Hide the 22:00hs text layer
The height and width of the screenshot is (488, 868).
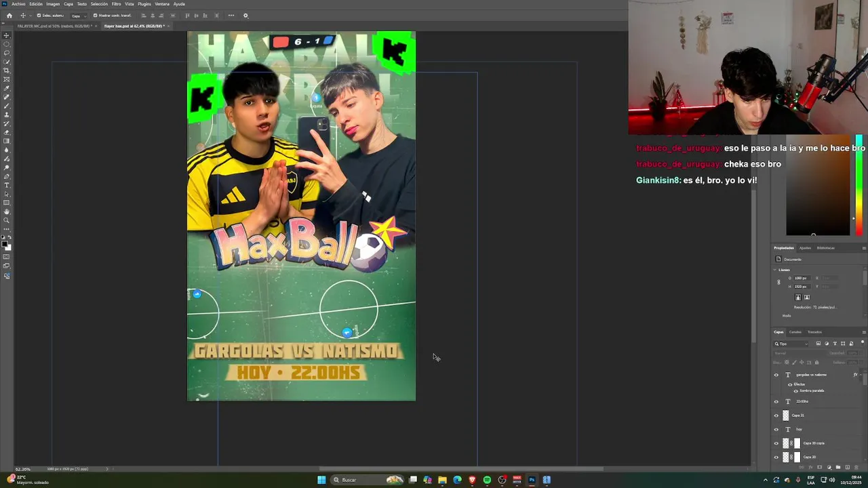(776, 401)
